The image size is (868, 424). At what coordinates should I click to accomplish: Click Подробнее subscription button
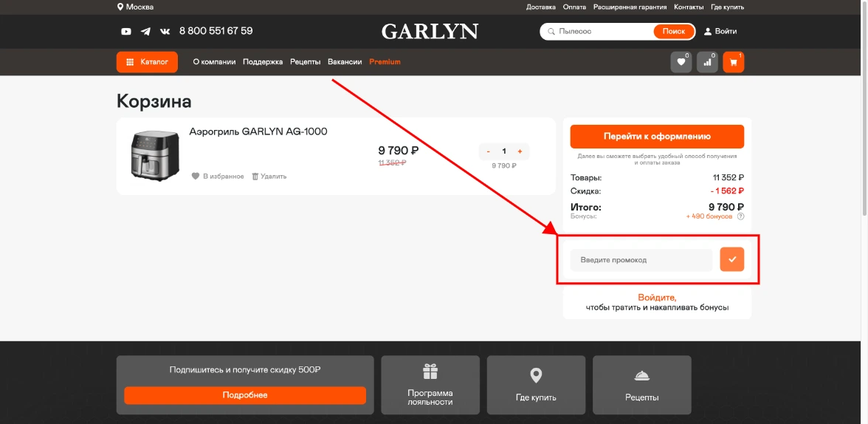[245, 395]
